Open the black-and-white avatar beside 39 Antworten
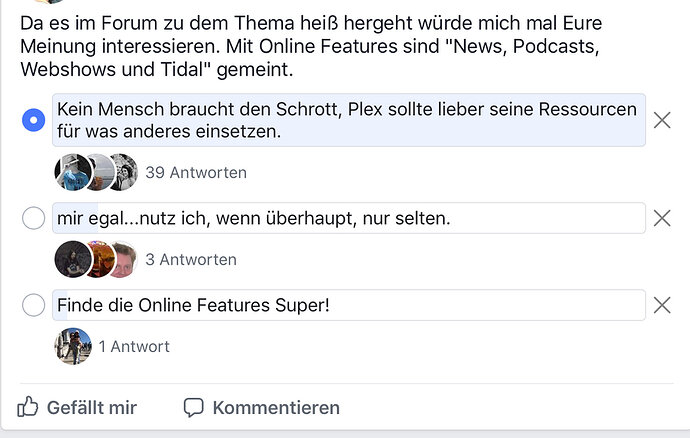Image resolution: width=690 pixels, height=438 pixels. tap(123, 172)
